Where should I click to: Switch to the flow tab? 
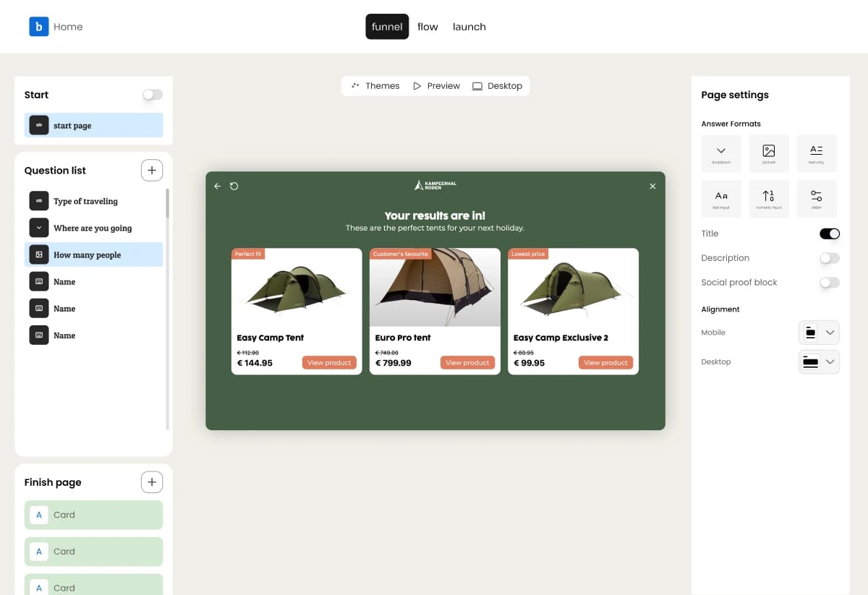(427, 27)
